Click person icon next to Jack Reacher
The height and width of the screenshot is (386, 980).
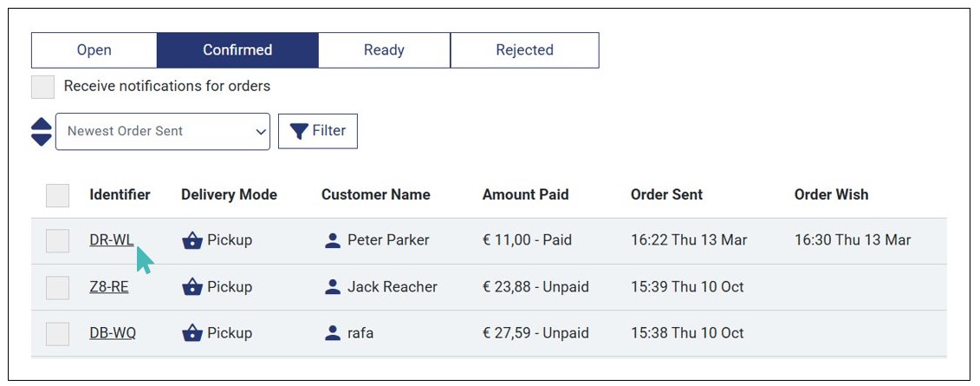[x=333, y=287]
